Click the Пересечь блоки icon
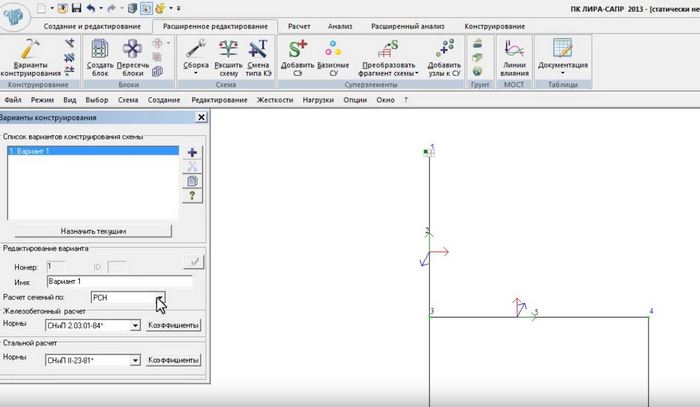The height and width of the screenshot is (407, 700). (x=133, y=48)
